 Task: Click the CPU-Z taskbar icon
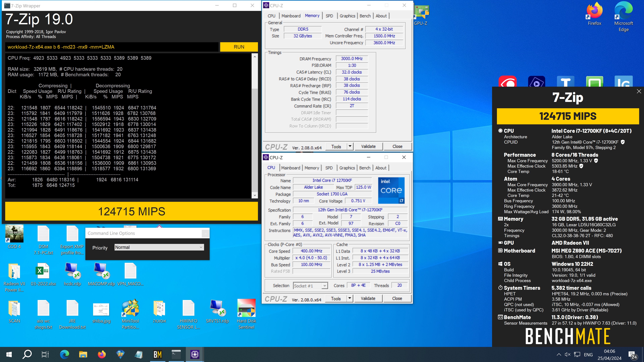[195, 354]
